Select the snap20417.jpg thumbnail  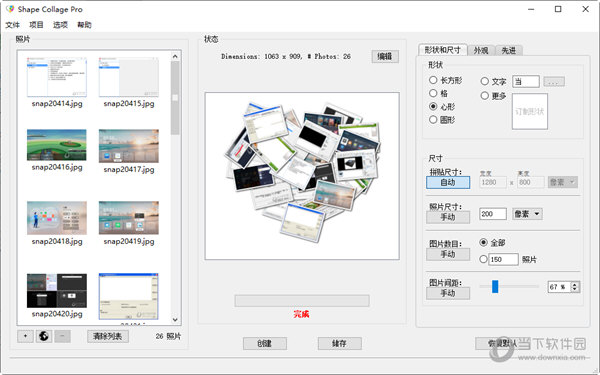click(x=129, y=146)
